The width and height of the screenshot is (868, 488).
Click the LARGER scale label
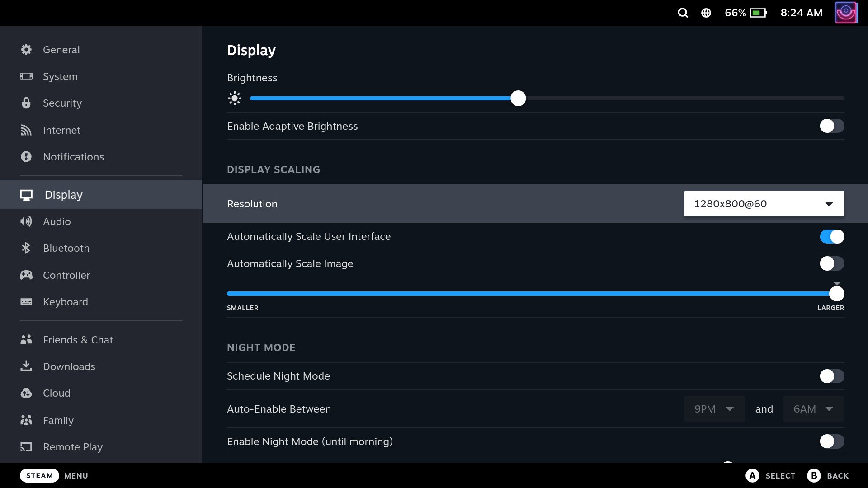tap(830, 308)
